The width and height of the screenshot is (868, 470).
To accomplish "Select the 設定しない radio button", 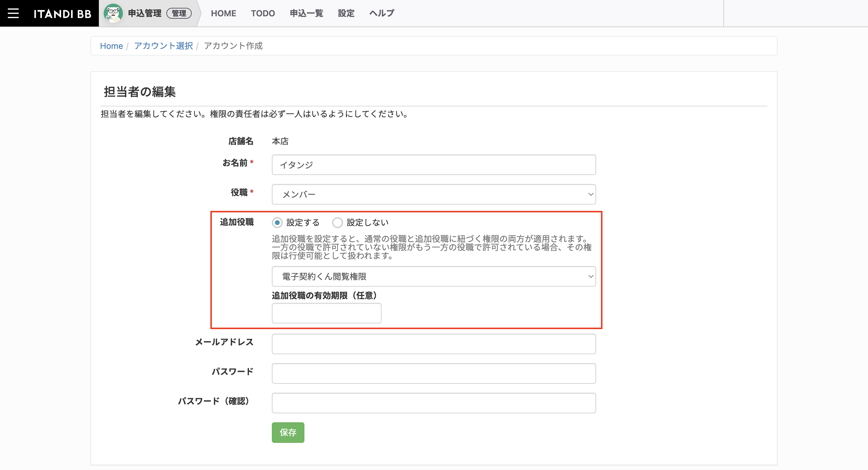I will [337, 223].
